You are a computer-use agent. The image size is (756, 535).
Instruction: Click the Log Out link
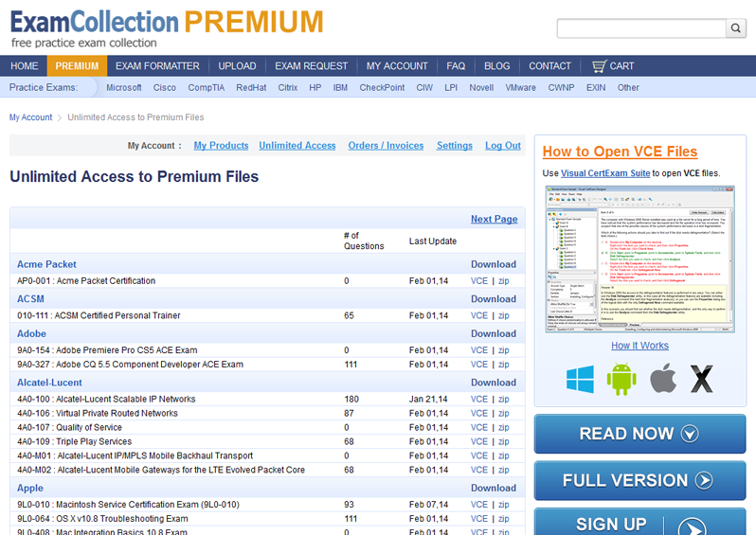tap(503, 146)
